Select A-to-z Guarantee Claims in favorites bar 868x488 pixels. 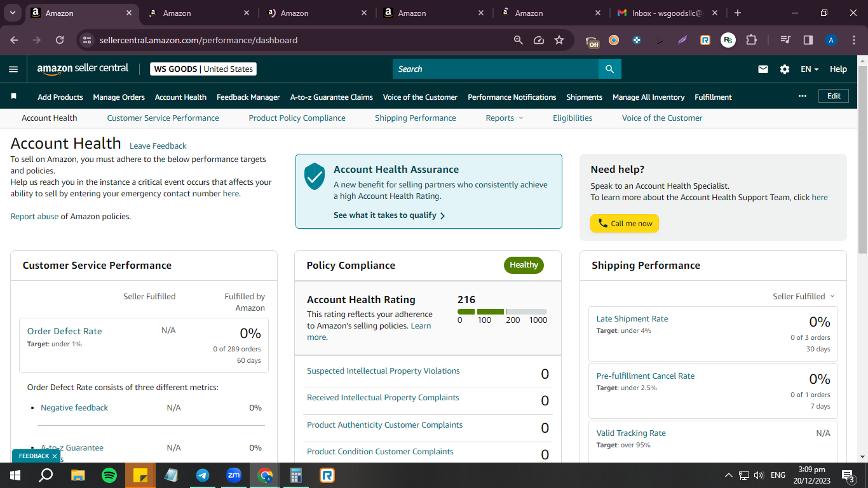(332, 97)
